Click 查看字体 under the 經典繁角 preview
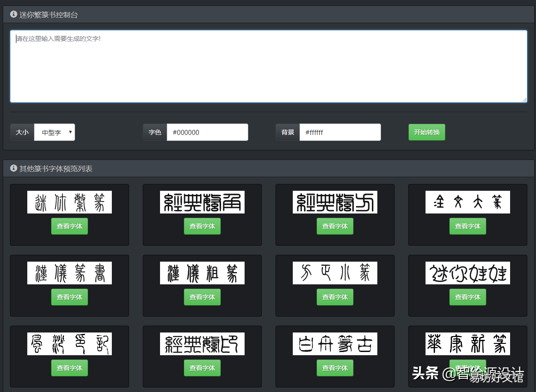This screenshot has height=392, width=536. point(202,226)
